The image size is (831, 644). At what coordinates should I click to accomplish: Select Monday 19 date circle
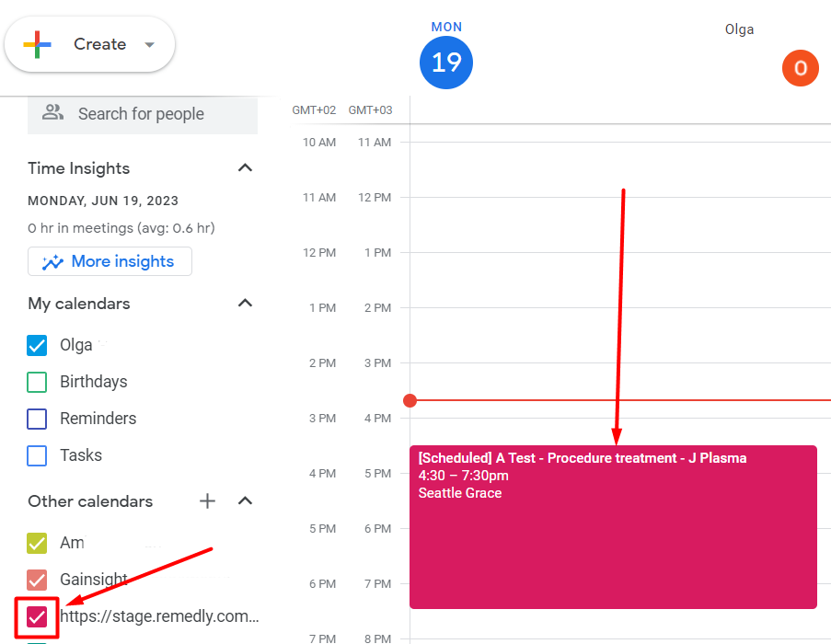[446, 63]
